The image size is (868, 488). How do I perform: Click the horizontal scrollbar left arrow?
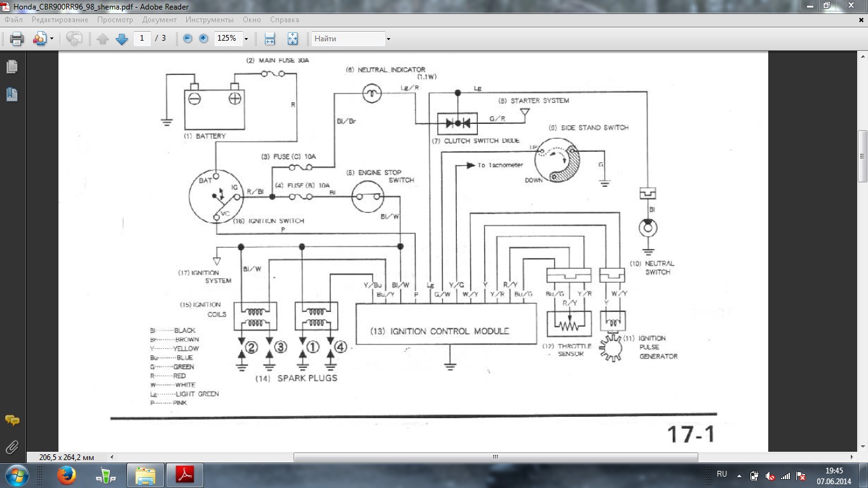click(112, 457)
